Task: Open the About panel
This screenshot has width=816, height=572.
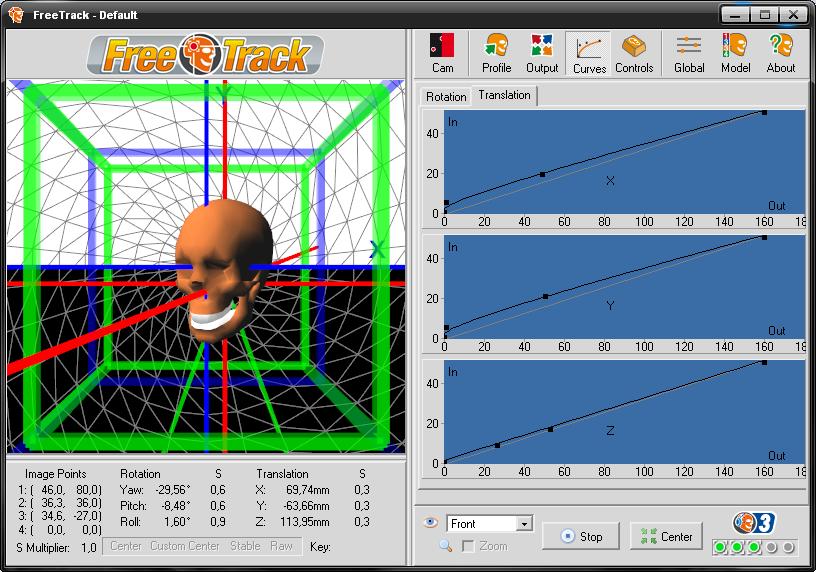Action: pyautogui.click(x=781, y=53)
